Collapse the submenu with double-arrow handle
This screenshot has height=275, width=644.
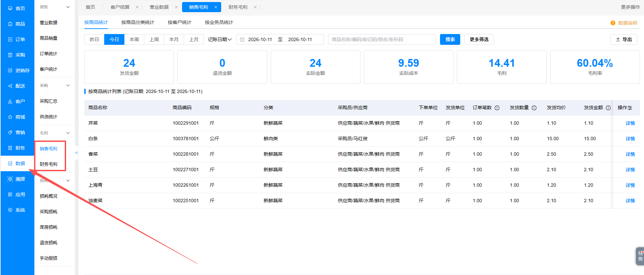click(x=77, y=153)
